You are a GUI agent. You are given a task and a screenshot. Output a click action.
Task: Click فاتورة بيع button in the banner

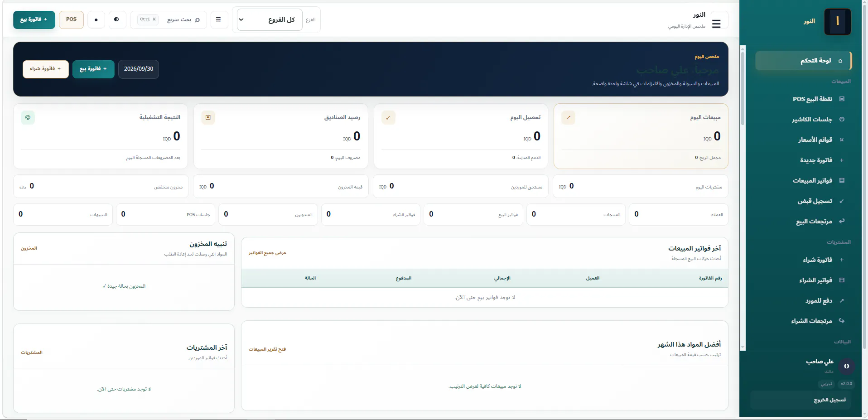93,69
